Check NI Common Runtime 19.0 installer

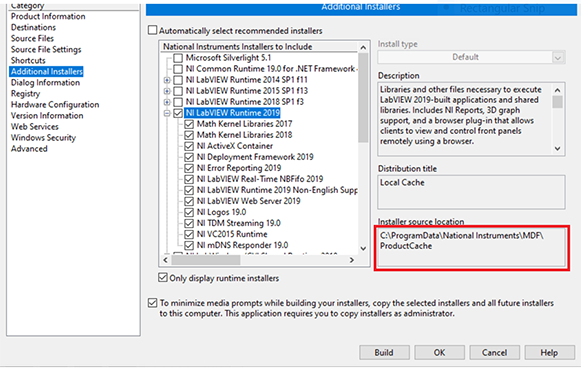click(x=178, y=69)
